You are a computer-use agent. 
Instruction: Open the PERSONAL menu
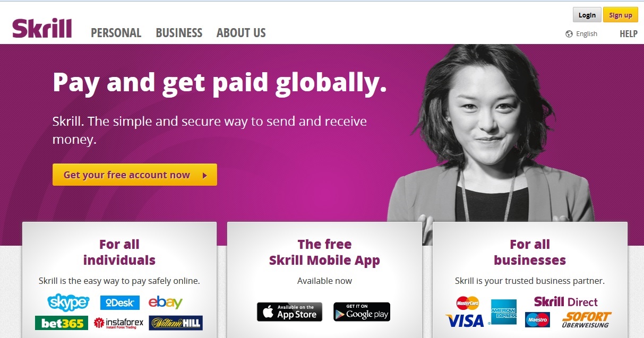pos(116,33)
